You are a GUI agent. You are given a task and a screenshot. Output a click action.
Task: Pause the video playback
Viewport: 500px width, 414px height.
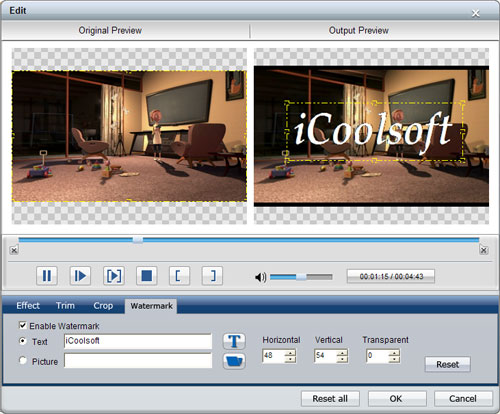pyautogui.click(x=47, y=276)
